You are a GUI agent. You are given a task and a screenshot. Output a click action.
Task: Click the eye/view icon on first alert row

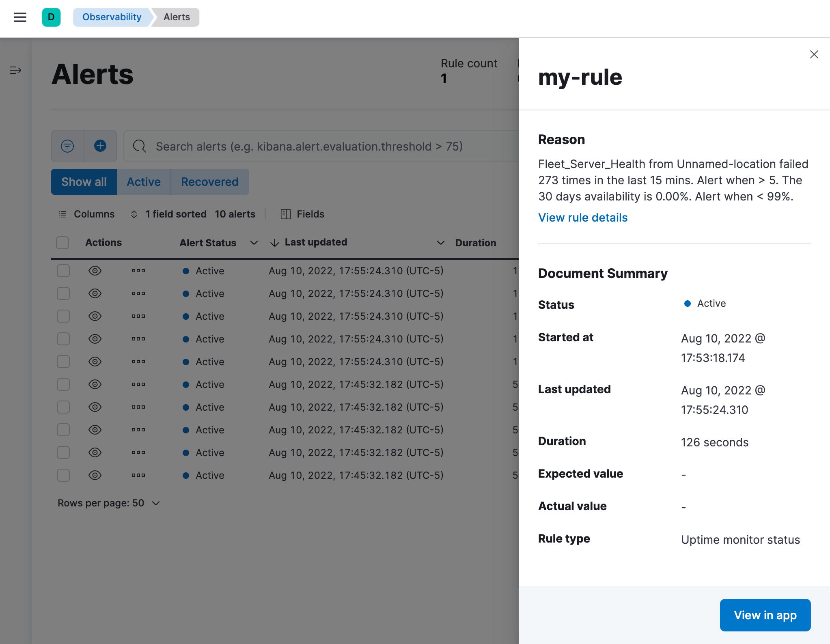coord(95,270)
